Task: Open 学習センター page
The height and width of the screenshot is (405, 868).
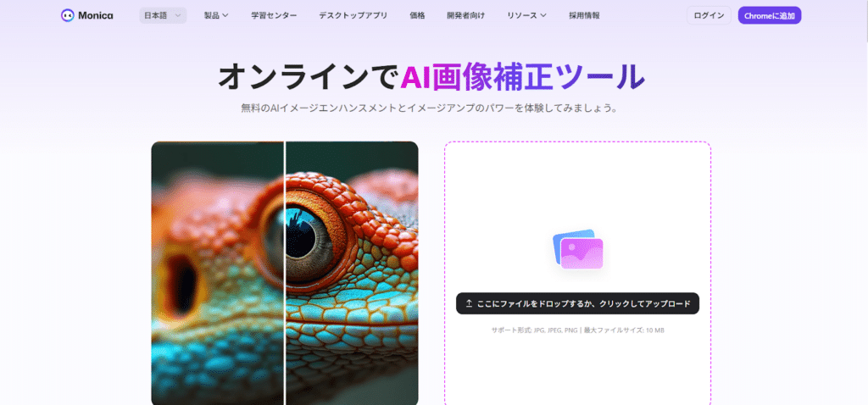Action: click(274, 15)
